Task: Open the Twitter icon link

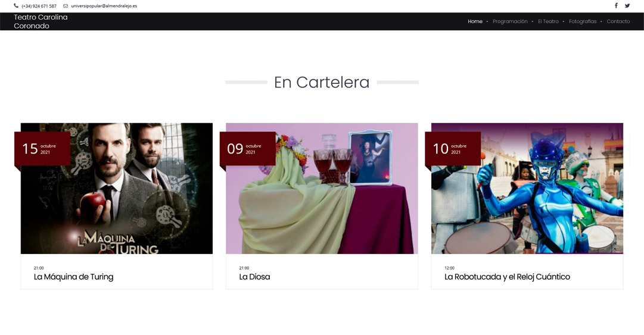Action: click(x=627, y=6)
